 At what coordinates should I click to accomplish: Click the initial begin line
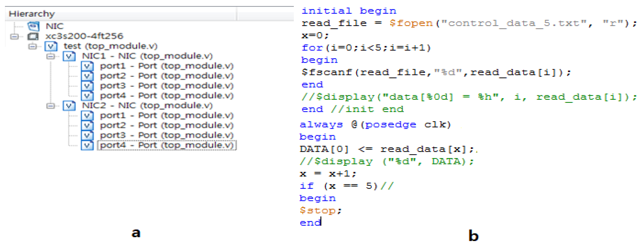(x=349, y=11)
